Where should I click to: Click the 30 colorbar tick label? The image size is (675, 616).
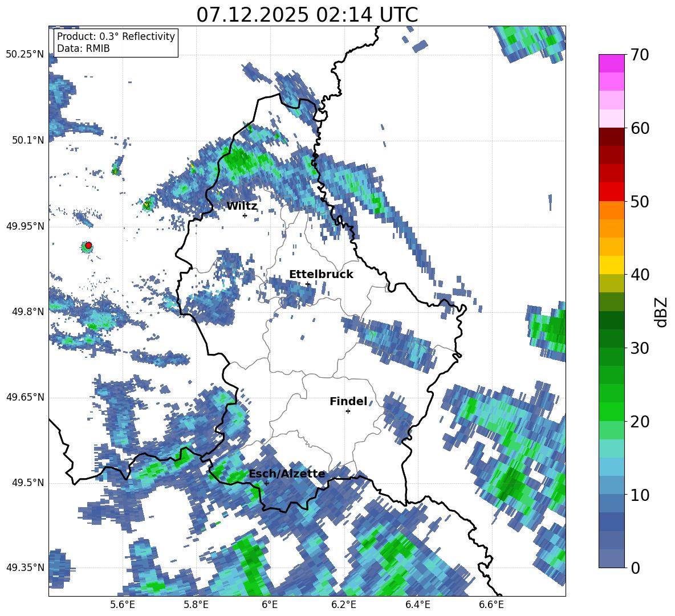click(640, 348)
